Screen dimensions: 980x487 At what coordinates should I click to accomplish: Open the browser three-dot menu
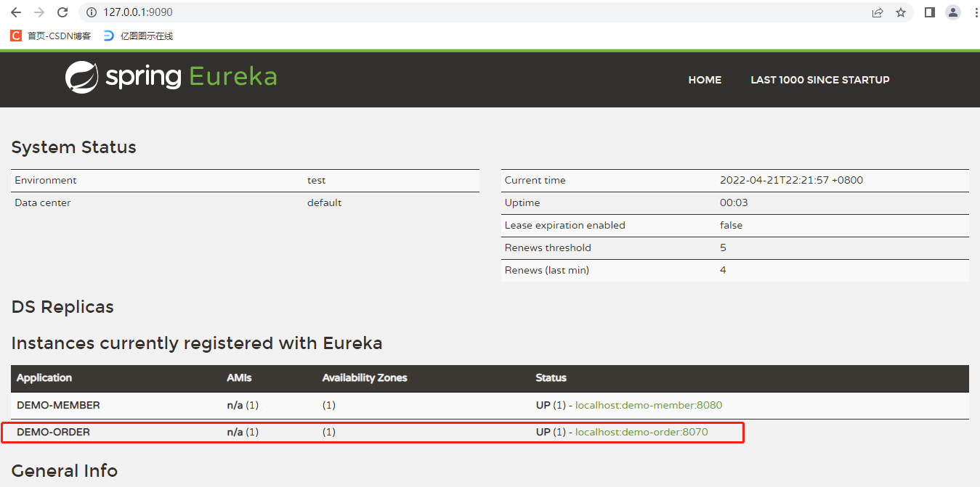click(976, 12)
